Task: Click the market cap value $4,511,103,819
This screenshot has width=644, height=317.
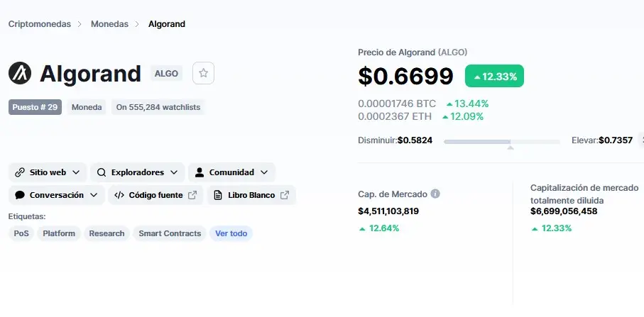Action: point(388,211)
